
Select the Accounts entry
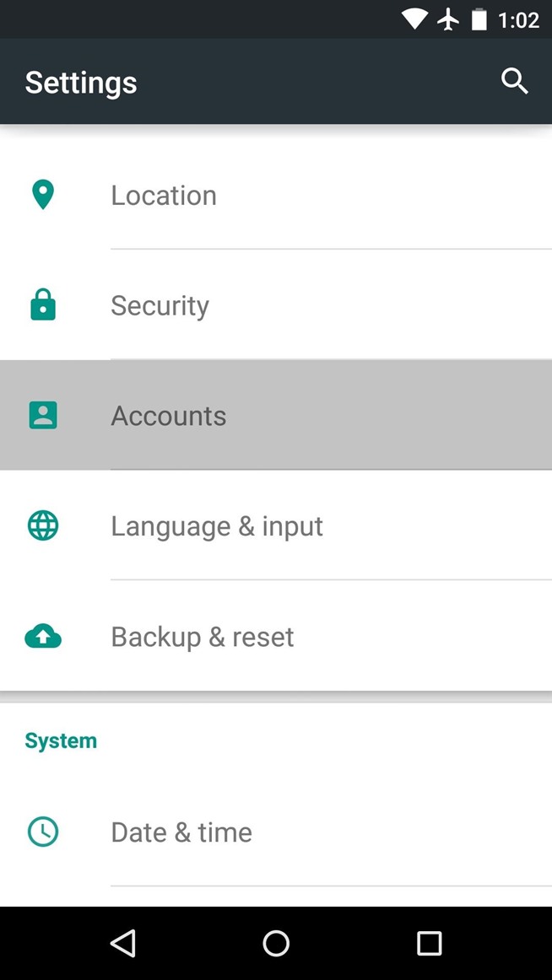click(169, 416)
